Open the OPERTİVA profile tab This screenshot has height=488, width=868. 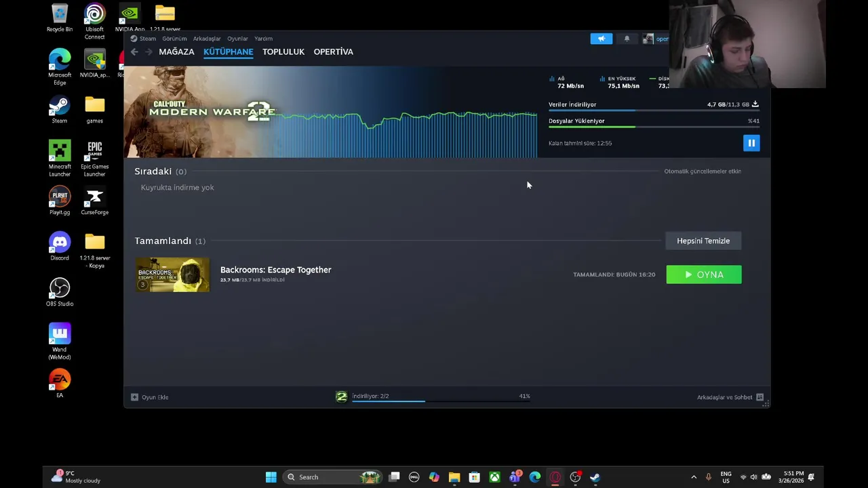point(333,52)
